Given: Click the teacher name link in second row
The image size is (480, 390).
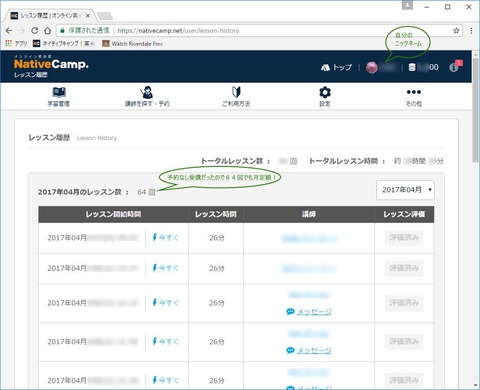Looking at the screenshot, I should click(309, 269).
